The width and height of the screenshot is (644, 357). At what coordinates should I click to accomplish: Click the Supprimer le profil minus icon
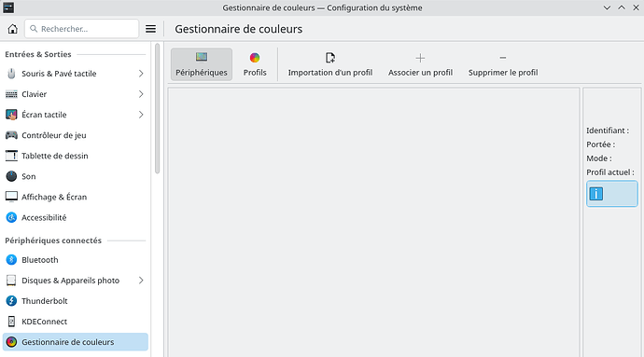[503, 58]
